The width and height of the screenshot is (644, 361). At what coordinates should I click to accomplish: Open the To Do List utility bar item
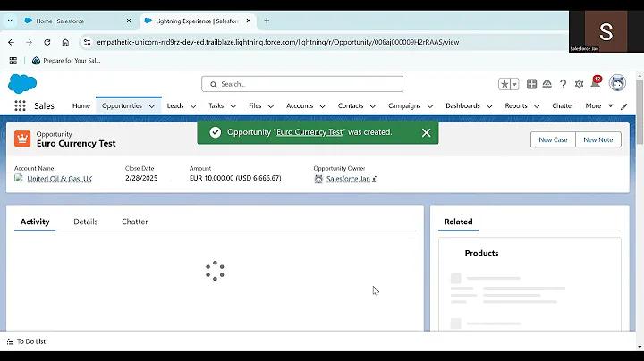[x=26, y=341]
